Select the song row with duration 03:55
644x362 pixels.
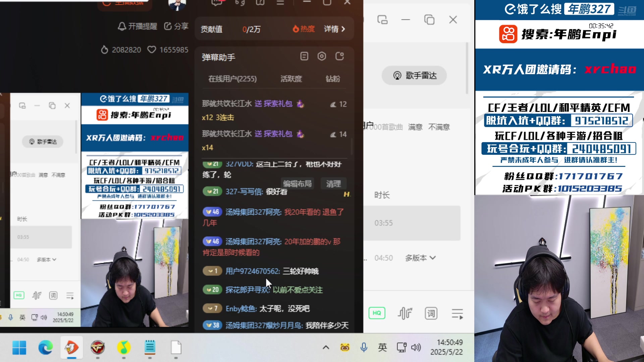point(412,223)
